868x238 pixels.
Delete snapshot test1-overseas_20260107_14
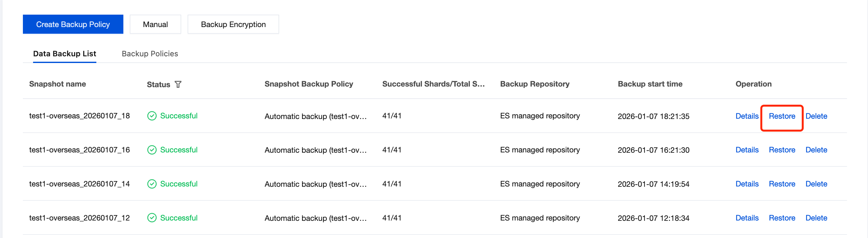coord(816,184)
